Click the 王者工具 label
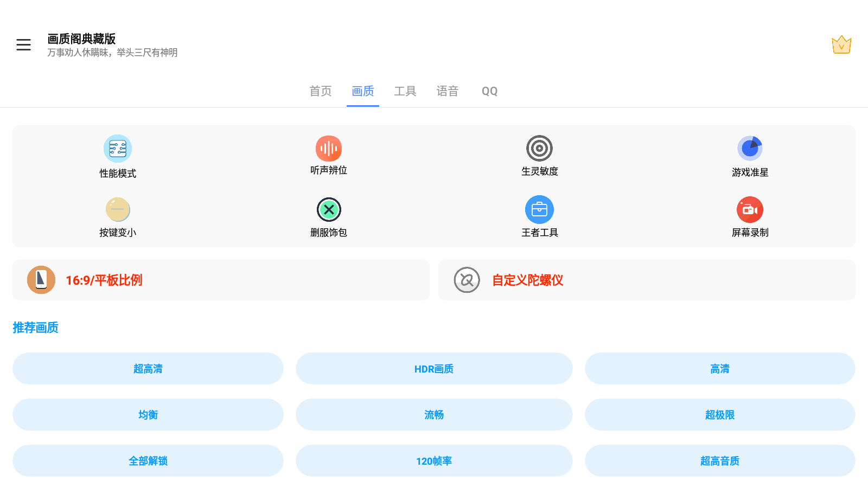The width and height of the screenshot is (868, 488). coord(539,233)
